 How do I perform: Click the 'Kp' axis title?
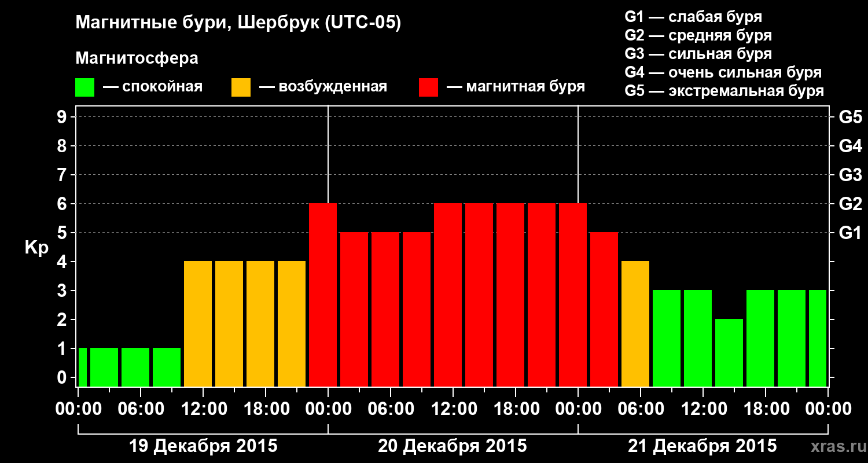coord(36,248)
